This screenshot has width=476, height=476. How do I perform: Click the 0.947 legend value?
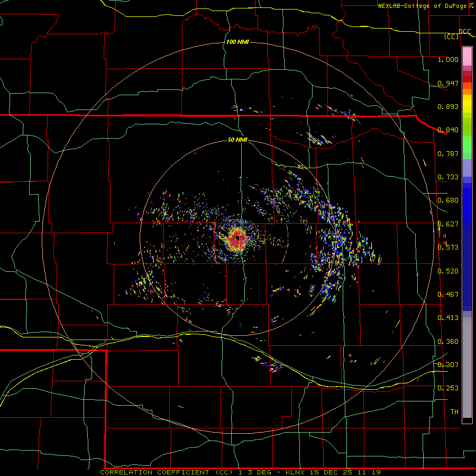point(448,83)
